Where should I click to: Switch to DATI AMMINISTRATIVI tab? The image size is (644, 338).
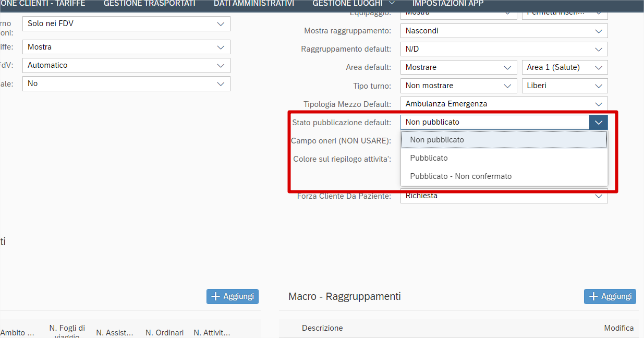[x=253, y=4]
